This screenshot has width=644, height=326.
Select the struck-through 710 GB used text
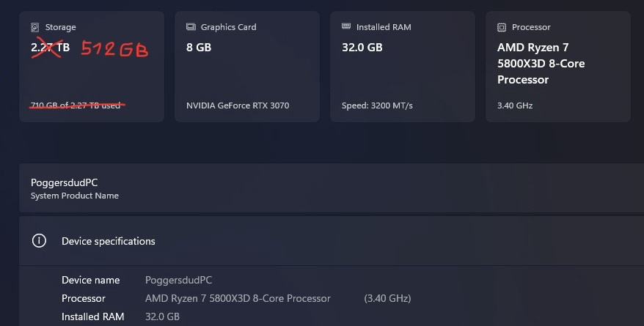(x=76, y=105)
